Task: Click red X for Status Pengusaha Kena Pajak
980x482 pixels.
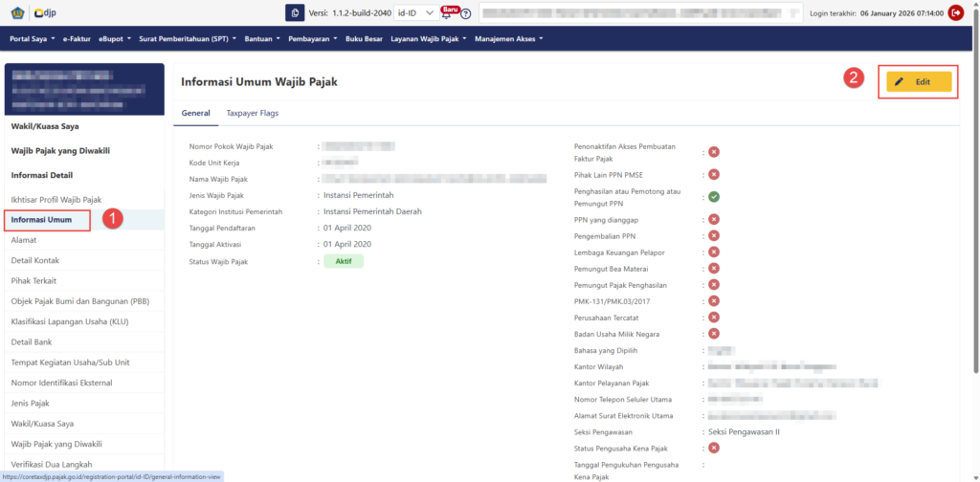Action: [x=714, y=449]
